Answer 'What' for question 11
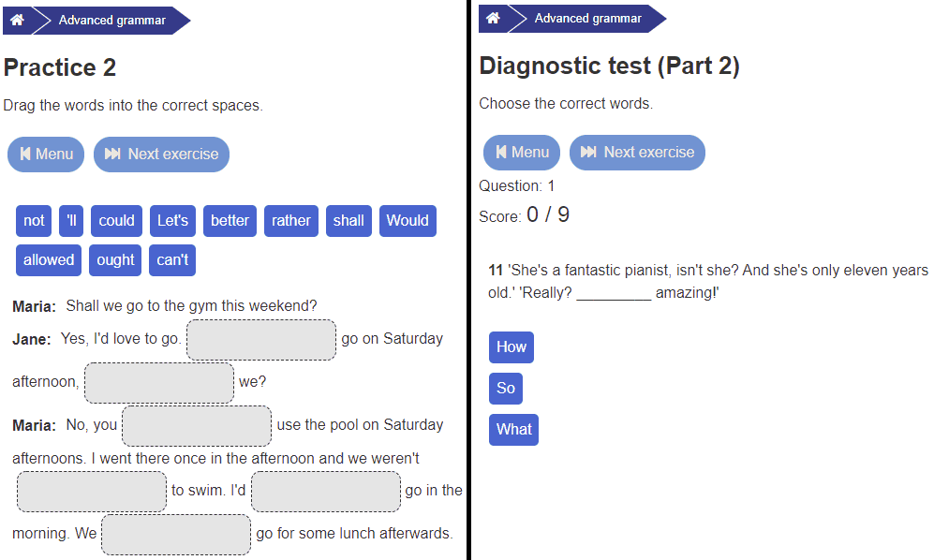This screenshot has height=560, width=934. tap(513, 430)
